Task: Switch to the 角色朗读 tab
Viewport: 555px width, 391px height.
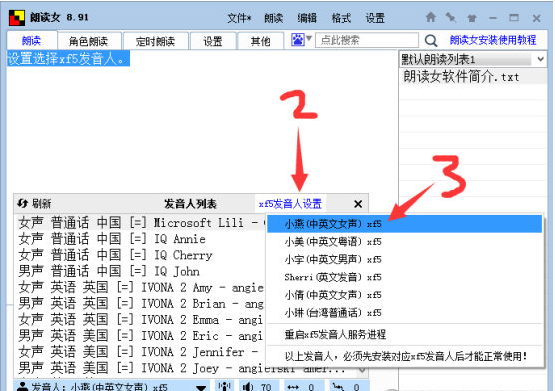Action: 88,41
